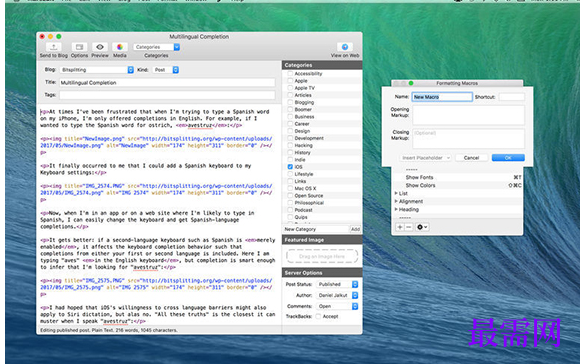Image resolution: width=580 pixels, height=364 pixels.
Task: Open the Media toolbar icon
Action: [x=120, y=47]
